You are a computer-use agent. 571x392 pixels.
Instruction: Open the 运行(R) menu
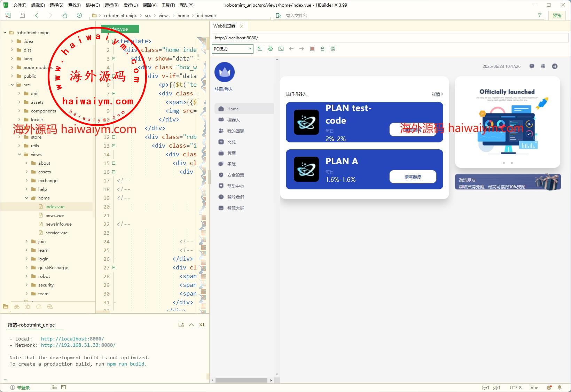click(111, 5)
